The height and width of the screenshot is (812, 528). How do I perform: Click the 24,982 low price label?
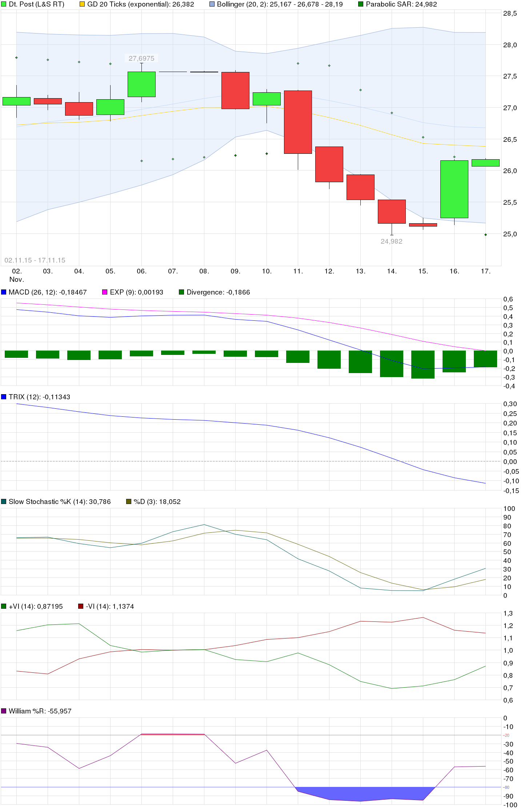391,241
